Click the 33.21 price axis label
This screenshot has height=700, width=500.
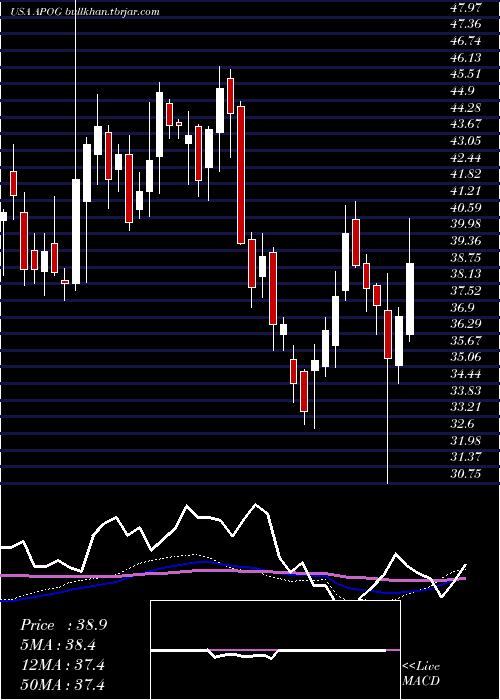pyautogui.click(x=467, y=408)
